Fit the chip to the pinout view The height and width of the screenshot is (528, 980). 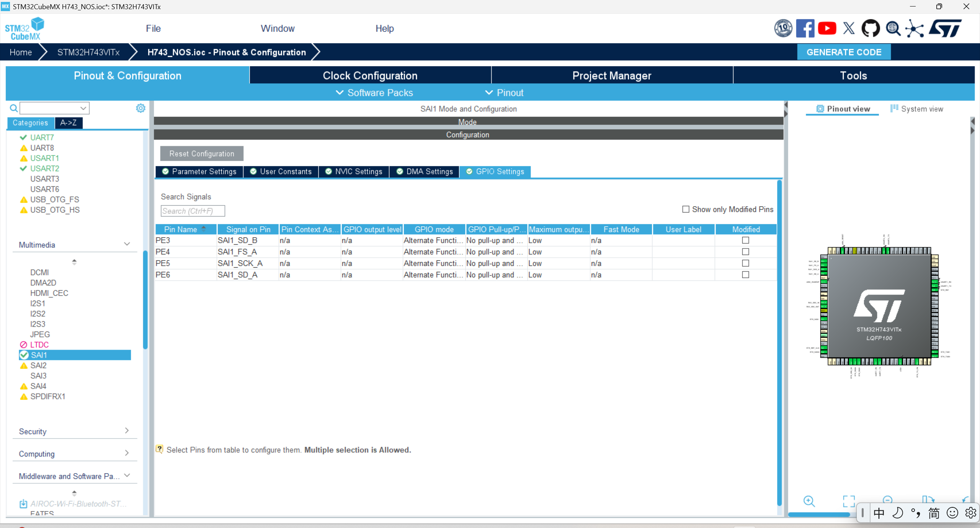pos(849,501)
